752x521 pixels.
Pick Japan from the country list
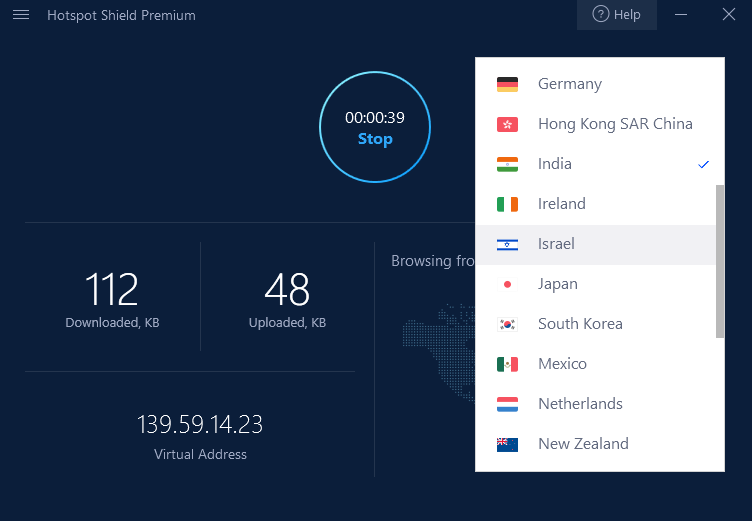click(x=595, y=284)
